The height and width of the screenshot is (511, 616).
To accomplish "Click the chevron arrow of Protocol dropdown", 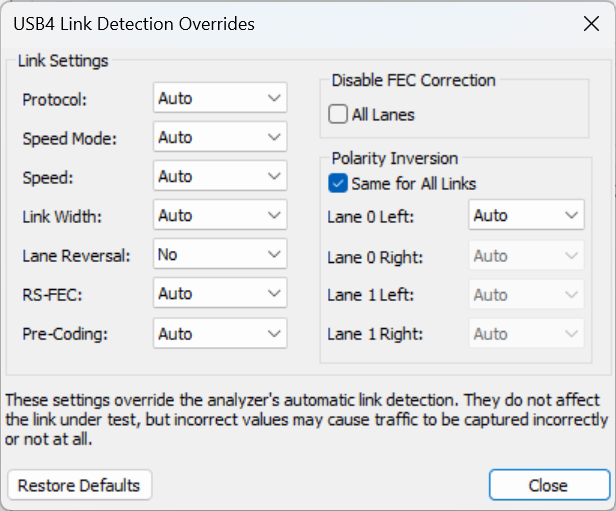I will (x=274, y=98).
